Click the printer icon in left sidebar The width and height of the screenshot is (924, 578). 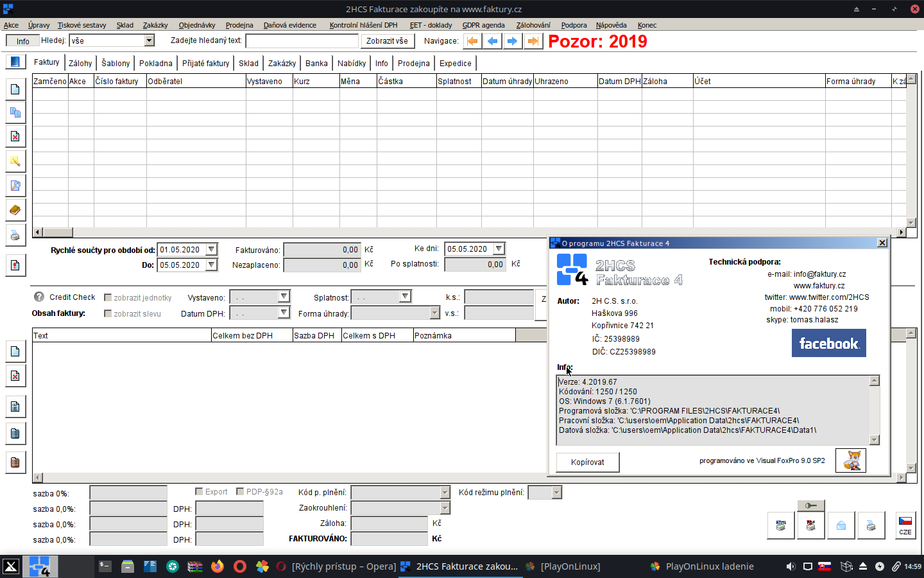[15, 236]
